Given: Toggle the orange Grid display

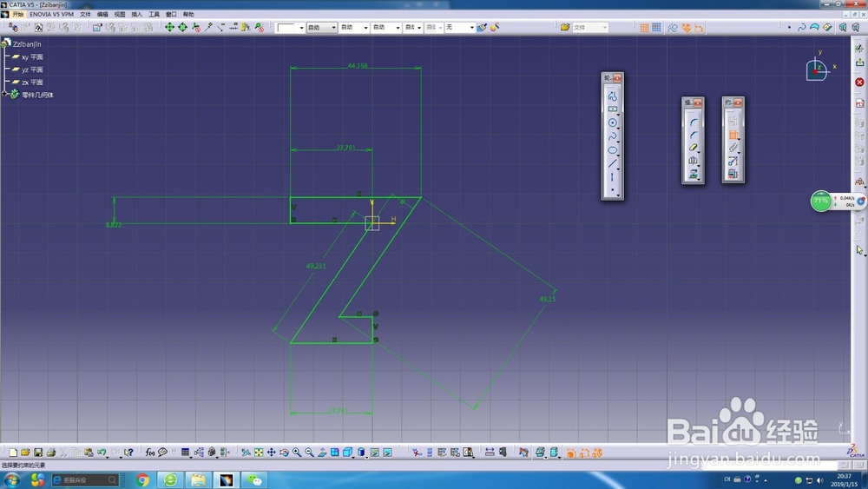Looking at the screenshot, I should [644, 27].
